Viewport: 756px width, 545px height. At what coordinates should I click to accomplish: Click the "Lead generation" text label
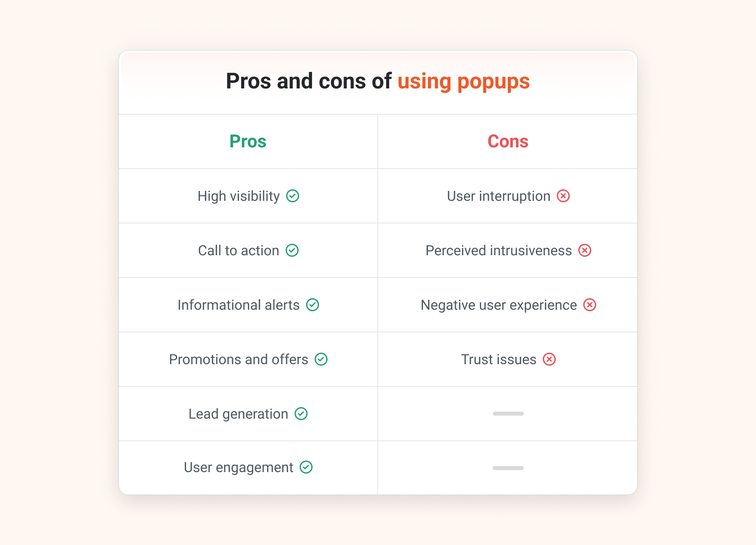238,414
